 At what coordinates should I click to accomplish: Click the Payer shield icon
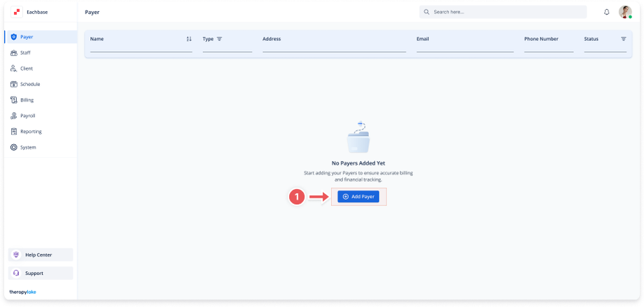13,37
